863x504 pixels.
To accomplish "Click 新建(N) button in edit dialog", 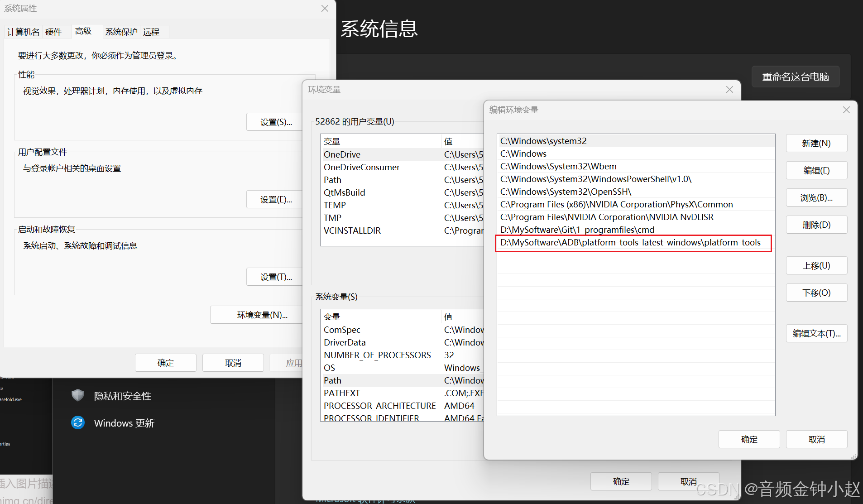I will (x=816, y=143).
